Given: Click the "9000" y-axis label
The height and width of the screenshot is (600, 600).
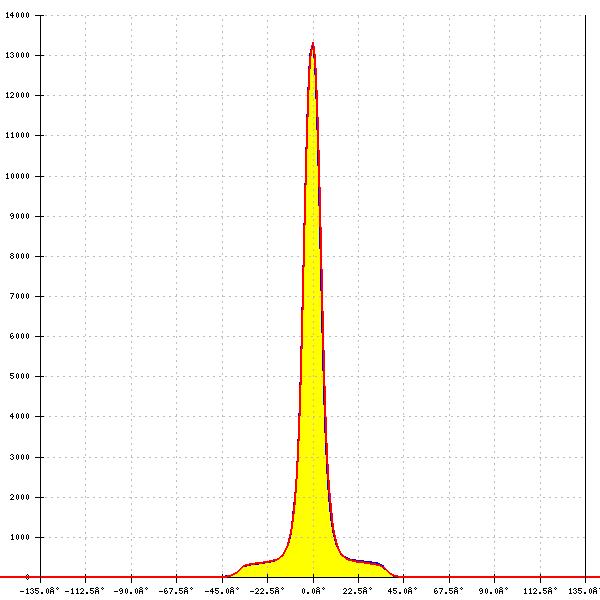Looking at the screenshot, I should [x=20, y=216].
